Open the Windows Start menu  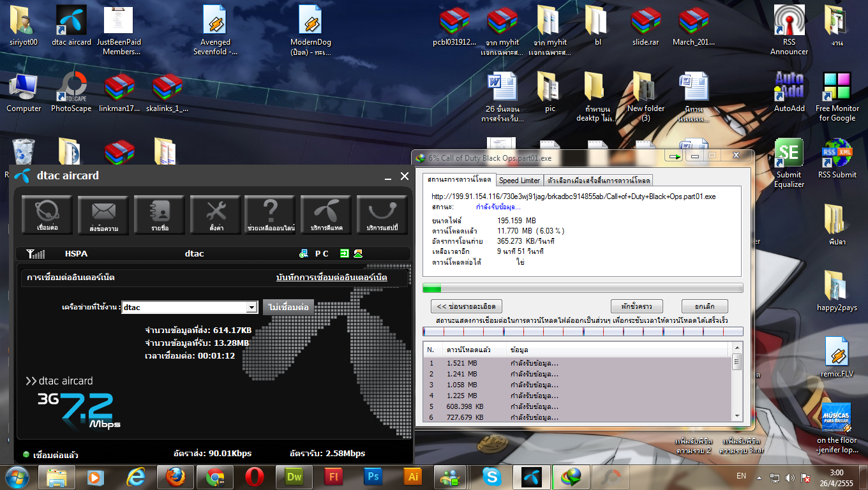point(17,477)
